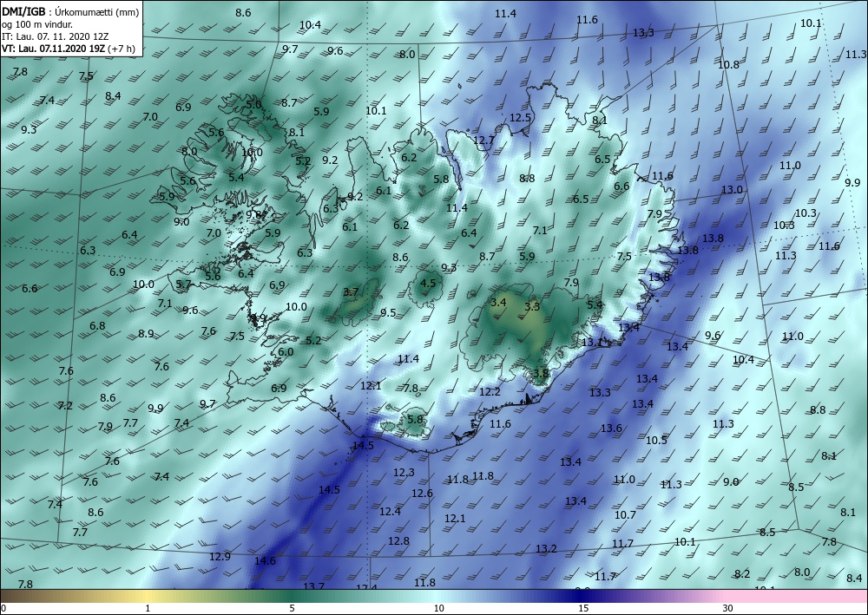This screenshot has width=868, height=615.
Task: Click the map value 13.0
Action: click(732, 190)
